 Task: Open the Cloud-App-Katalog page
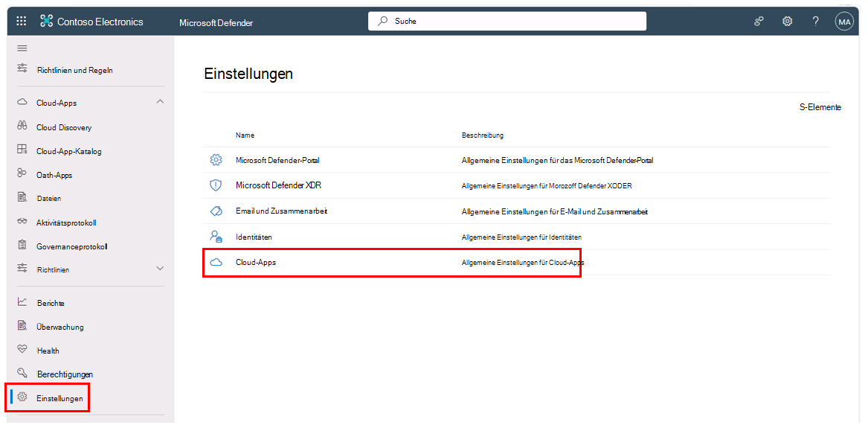(x=69, y=151)
